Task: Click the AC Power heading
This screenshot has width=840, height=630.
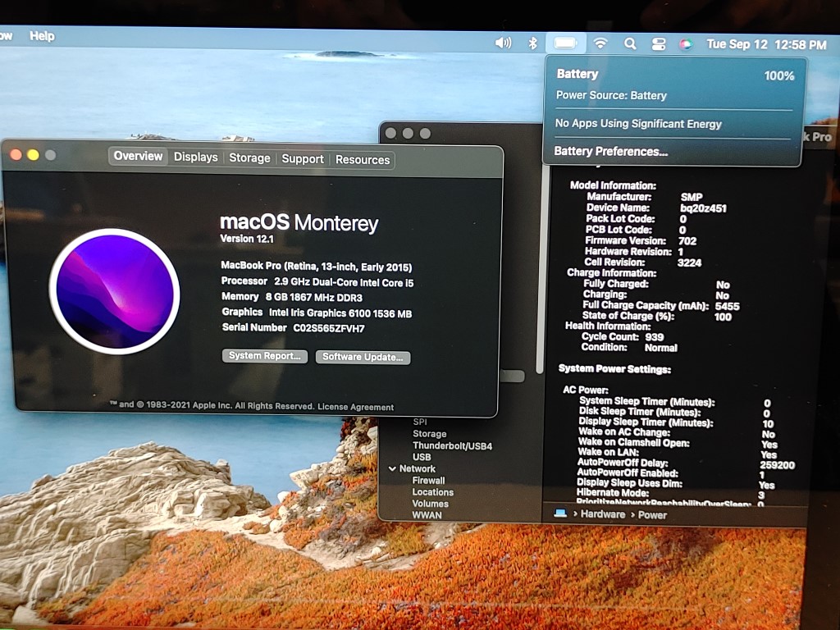Action: [586, 390]
